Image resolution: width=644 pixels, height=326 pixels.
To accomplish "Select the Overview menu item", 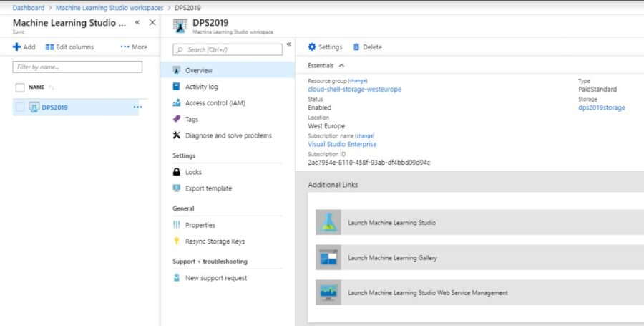I will coord(228,70).
